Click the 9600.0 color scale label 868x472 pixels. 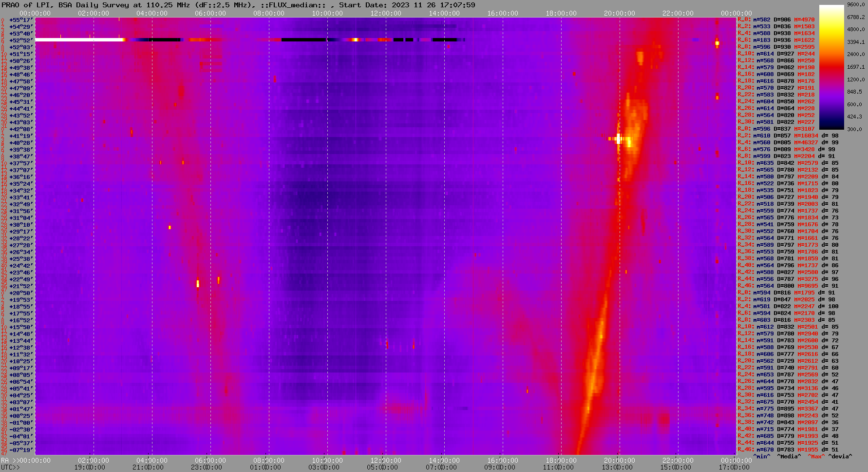(855, 4)
